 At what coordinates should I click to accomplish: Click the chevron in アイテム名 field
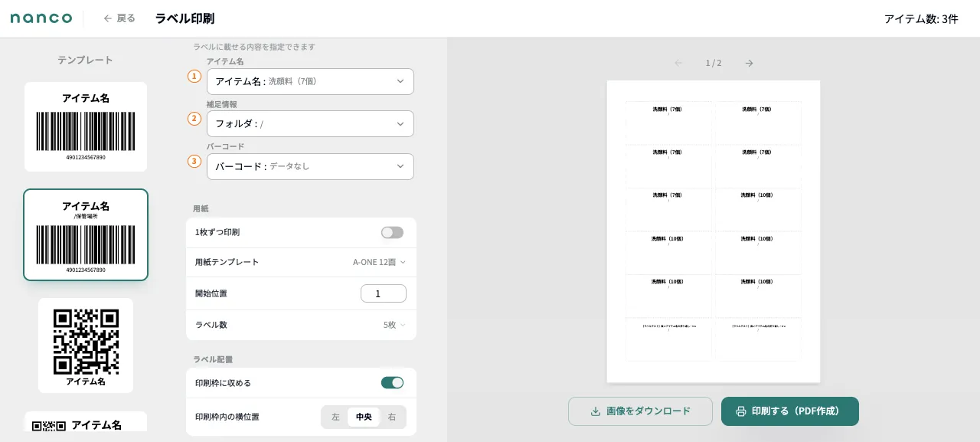click(x=400, y=81)
